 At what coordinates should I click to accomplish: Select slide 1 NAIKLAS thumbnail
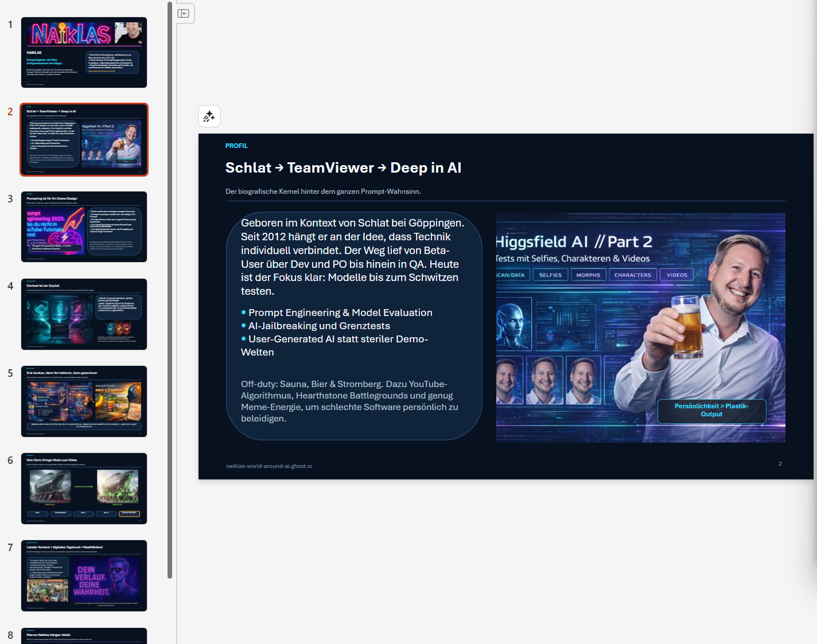pyautogui.click(x=84, y=53)
